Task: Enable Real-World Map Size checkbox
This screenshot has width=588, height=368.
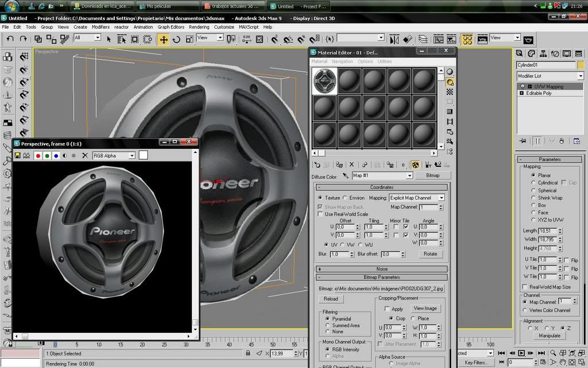Action: click(525, 287)
